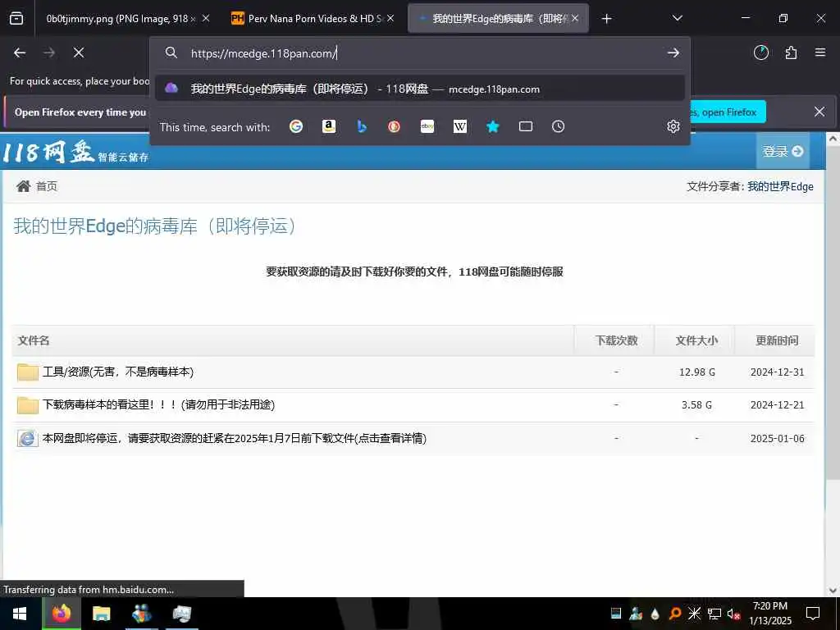Open File Explorer from taskbar
The width and height of the screenshot is (840, 630).
click(x=101, y=614)
